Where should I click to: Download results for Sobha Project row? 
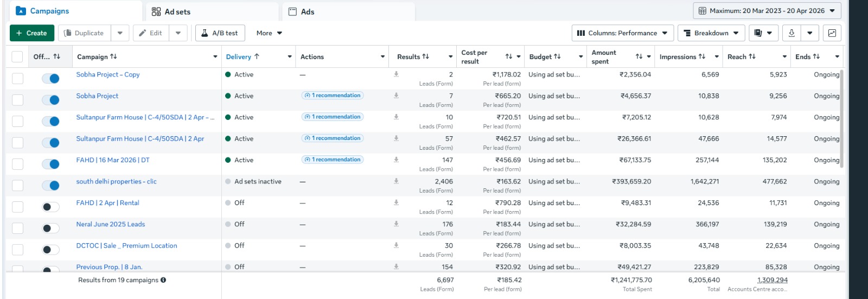pyautogui.click(x=396, y=96)
